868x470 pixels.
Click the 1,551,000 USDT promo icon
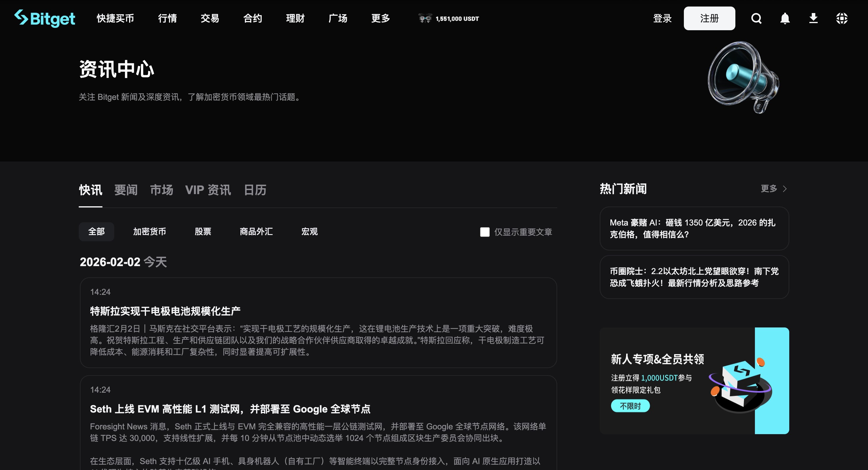pos(425,18)
